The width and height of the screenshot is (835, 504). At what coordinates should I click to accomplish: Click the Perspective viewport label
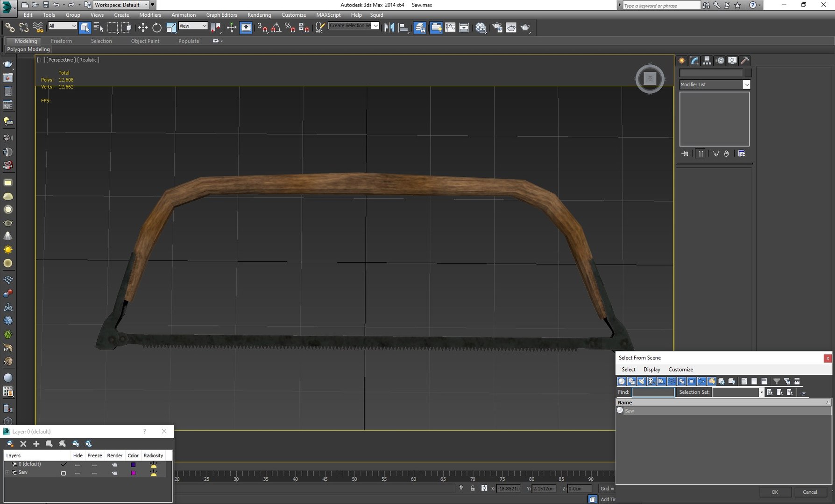[x=61, y=60]
